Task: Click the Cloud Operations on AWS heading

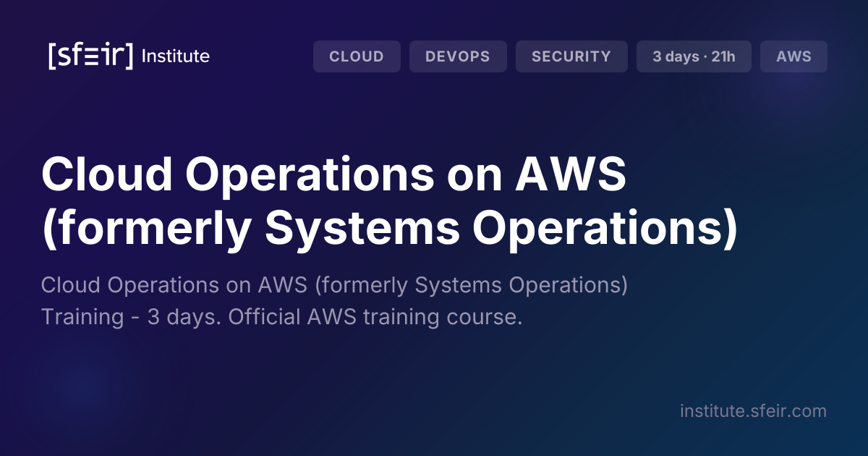Action: [390, 202]
